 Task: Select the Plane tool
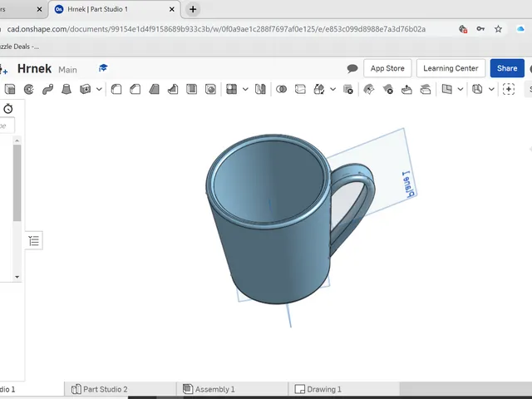click(x=447, y=89)
